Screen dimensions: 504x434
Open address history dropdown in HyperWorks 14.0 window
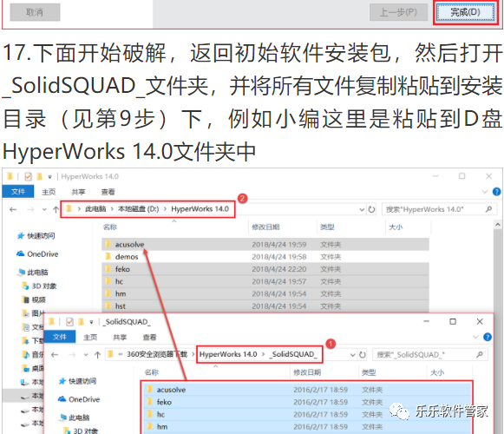(x=362, y=210)
